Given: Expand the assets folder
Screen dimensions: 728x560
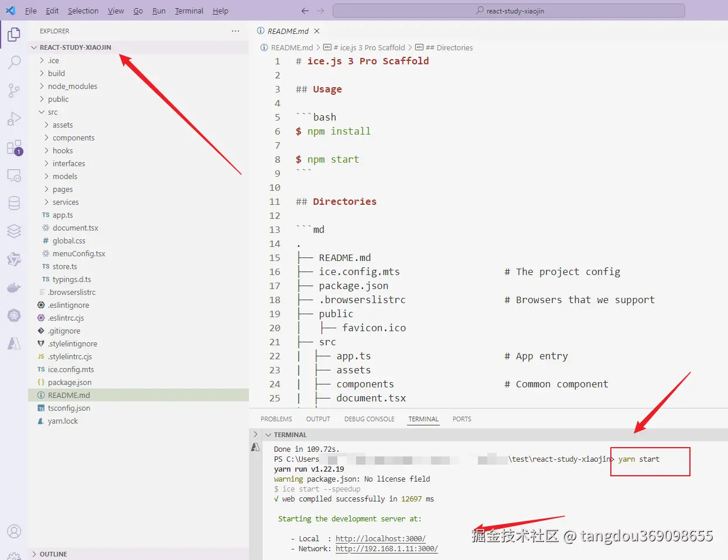Looking at the screenshot, I should pyautogui.click(x=138, y=125).
